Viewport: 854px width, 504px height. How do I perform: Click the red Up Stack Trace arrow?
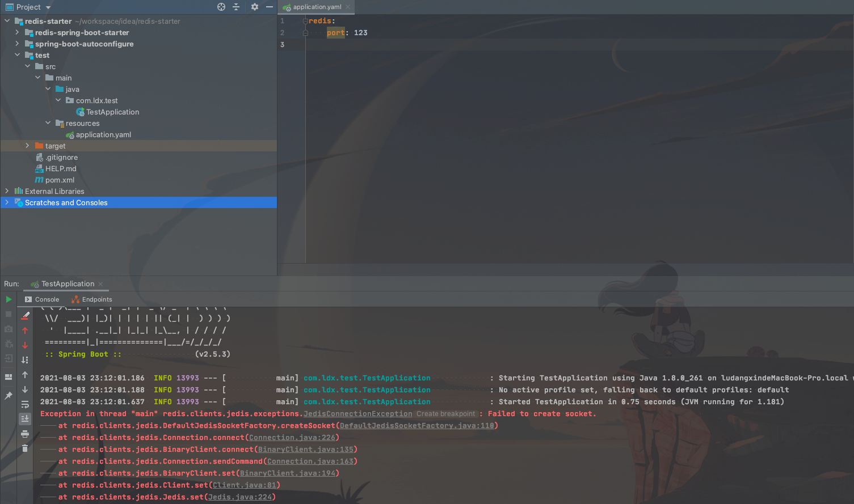[25, 331]
